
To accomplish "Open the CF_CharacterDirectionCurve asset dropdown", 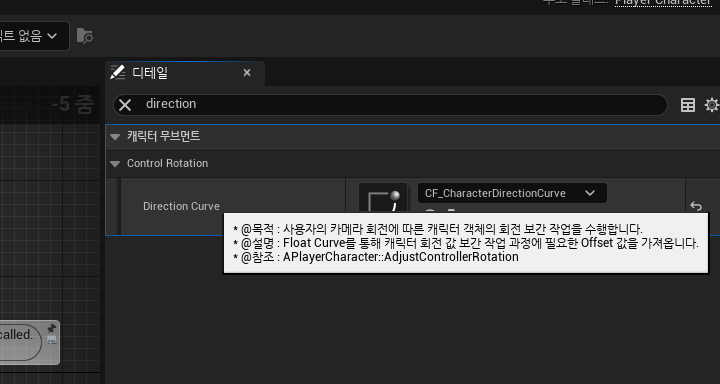I will (512, 193).
